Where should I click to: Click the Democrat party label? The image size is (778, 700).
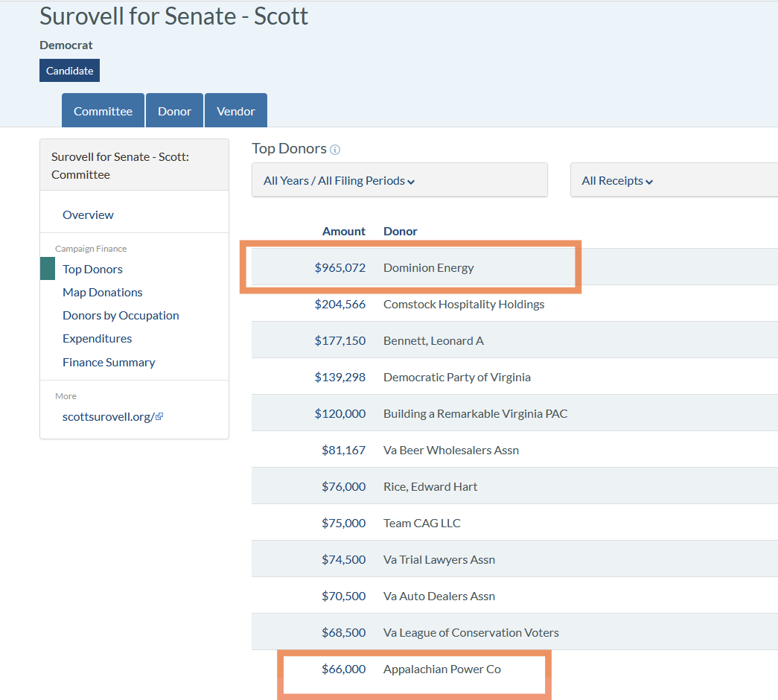click(66, 45)
